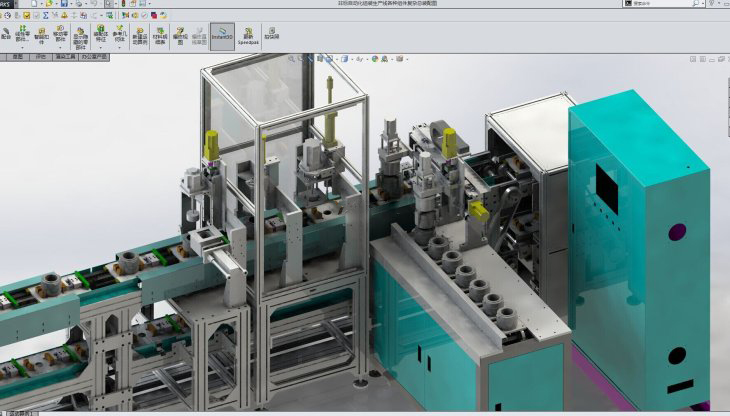Click Undo in the quick access toolbar
Viewport: 730px width, 416px height.
click(x=94, y=4)
